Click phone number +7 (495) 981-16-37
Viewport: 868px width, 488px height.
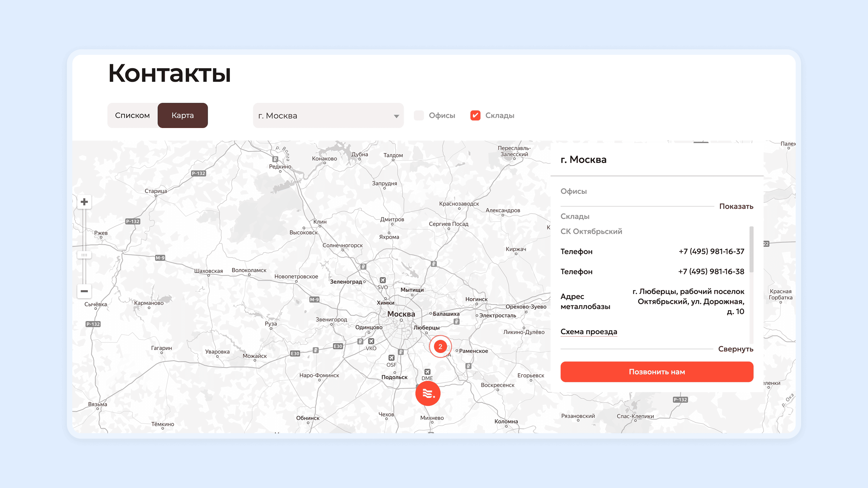click(711, 252)
